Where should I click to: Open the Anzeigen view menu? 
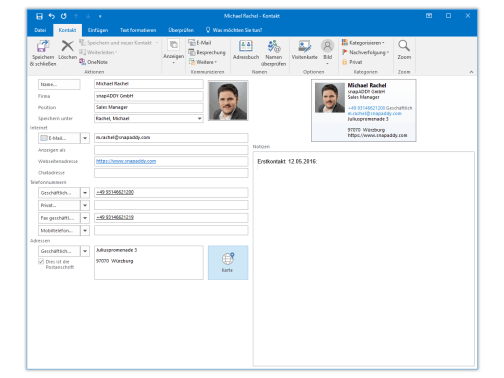click(x=173, y=51)
